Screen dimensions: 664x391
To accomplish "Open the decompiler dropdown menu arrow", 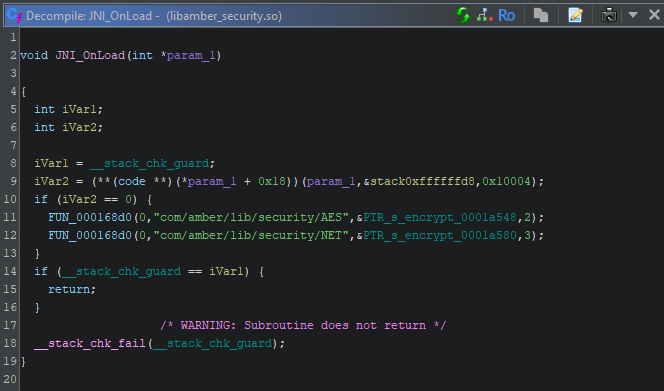I will point(633,15).
